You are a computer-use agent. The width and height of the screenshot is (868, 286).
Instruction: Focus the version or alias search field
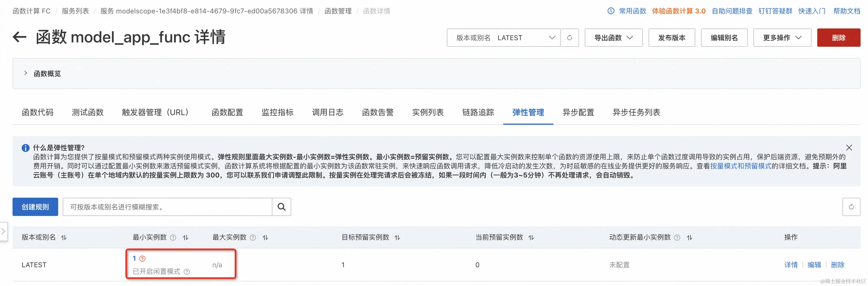[167, 207]
